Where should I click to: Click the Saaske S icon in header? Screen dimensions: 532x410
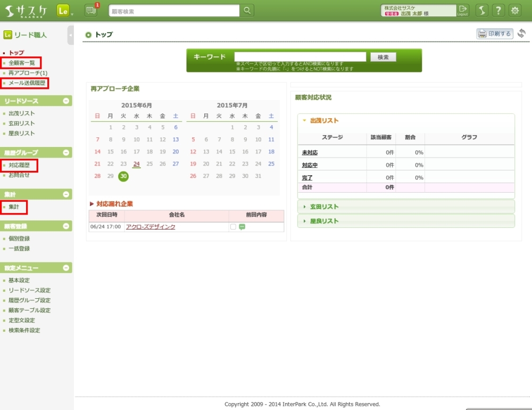point(481,10)
